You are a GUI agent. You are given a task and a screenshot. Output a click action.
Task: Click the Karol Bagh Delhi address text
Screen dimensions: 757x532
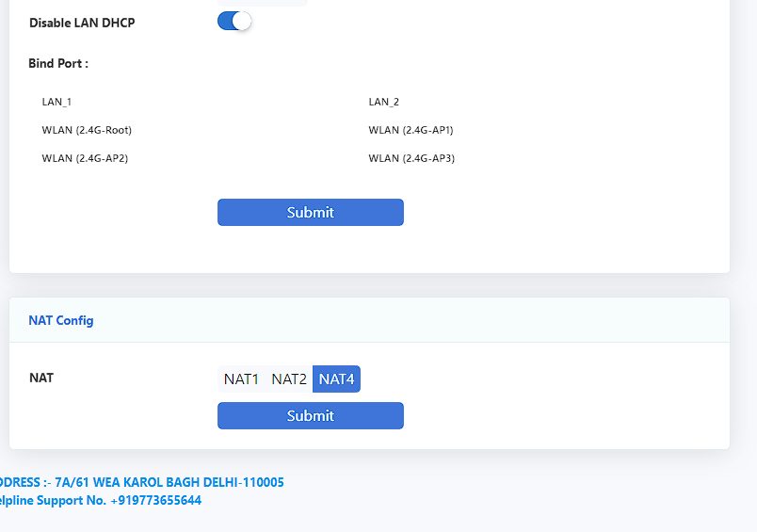point(169,482)
